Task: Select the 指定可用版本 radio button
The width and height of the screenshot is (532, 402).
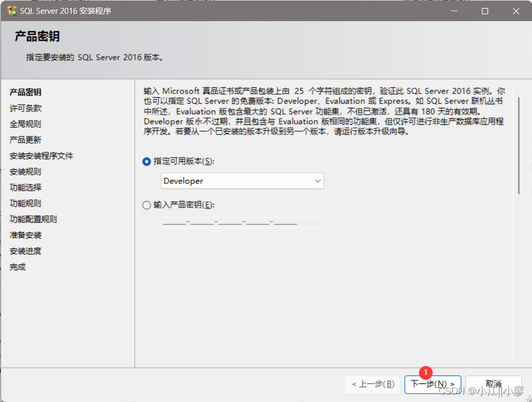Action: click(x=146, y=161)
